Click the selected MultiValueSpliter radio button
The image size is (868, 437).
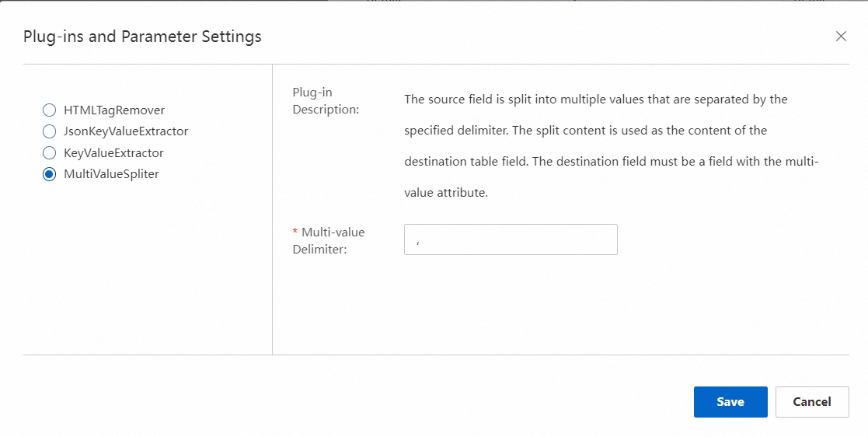point(49,174)
